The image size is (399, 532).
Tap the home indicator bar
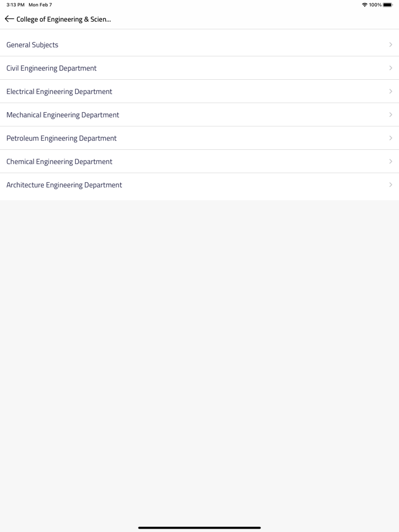point(199,527)
